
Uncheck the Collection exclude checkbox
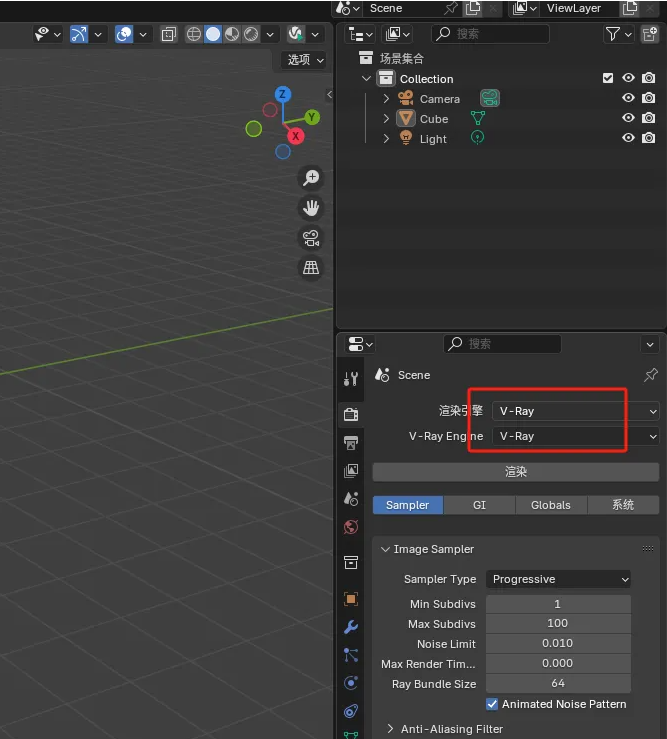[608, 78]
